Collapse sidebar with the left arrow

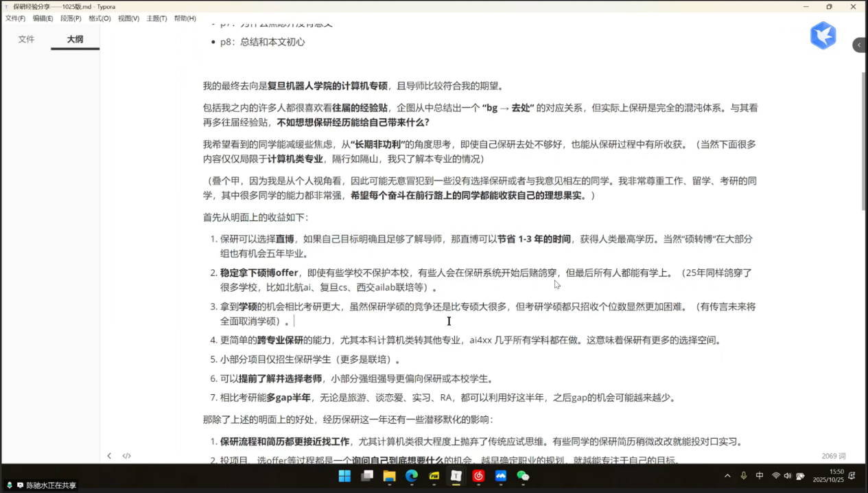point(109,456)
